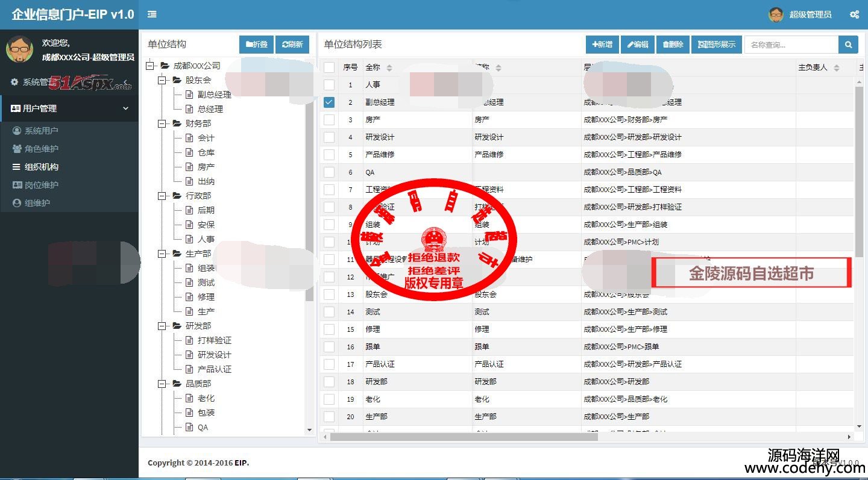
Task: Click the search magnifier button
Action: [x=848, y=45]
